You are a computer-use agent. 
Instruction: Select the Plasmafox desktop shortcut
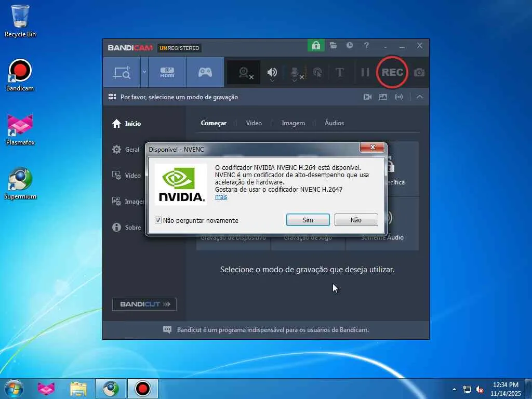click(x=20, y=129)
